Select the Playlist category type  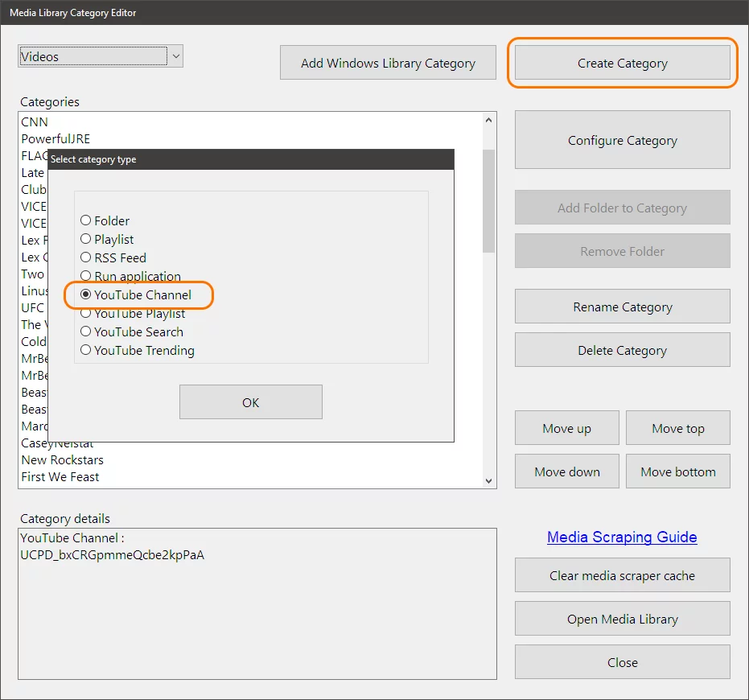[x=107, y=240]
